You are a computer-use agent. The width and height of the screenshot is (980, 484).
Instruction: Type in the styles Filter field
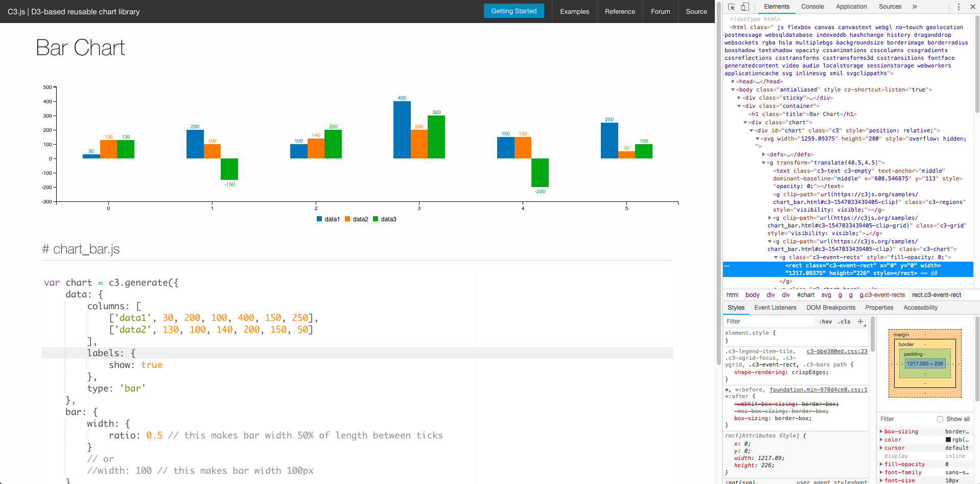click(x=766, y=321)
